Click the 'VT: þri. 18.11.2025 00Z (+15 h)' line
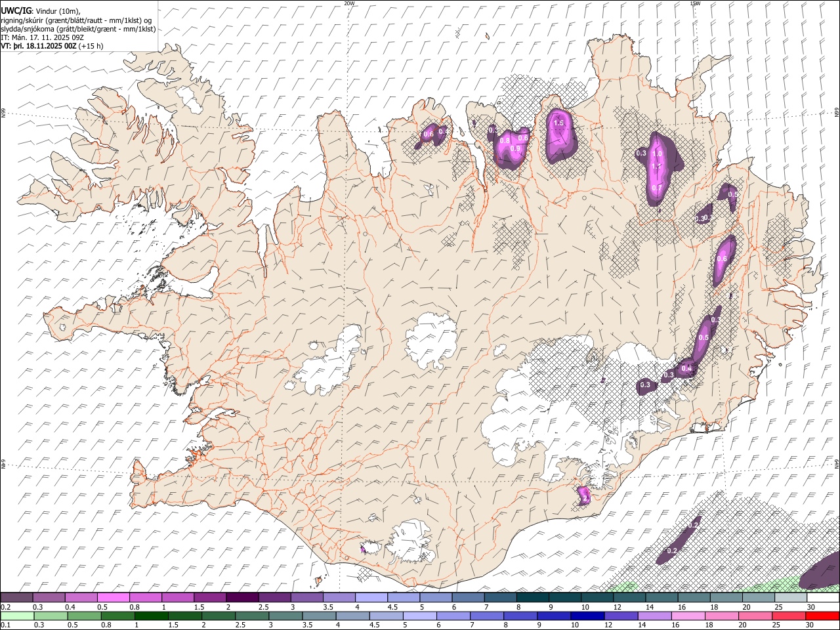 (52, 46)
